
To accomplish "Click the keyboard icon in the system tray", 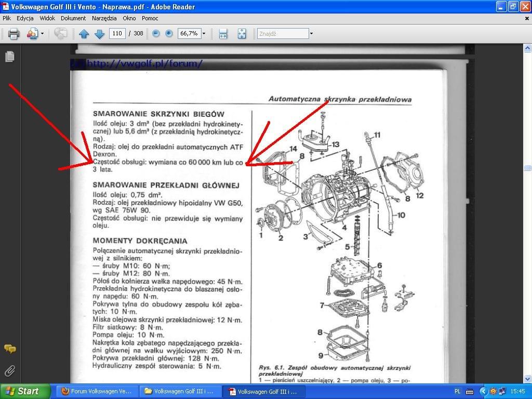I will pyautogui.click(x=470, y=392).
